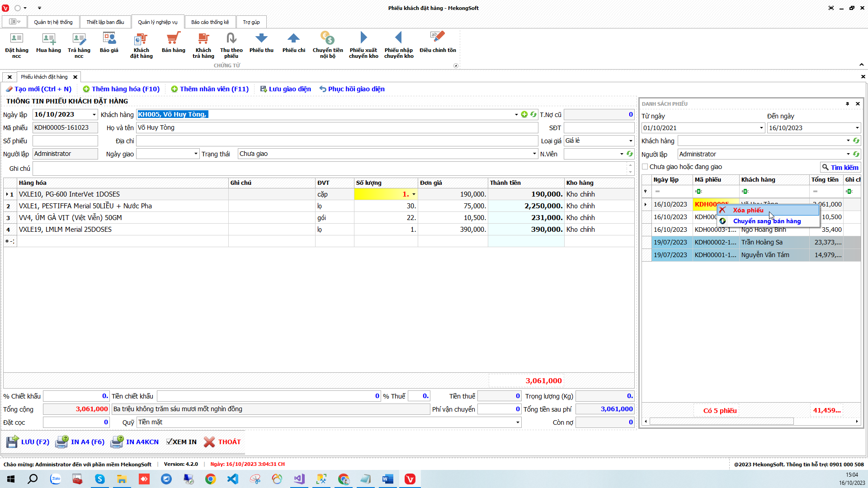Click the Tìm kiếm magnifier button
868x488 pixels.
[840, 167]
